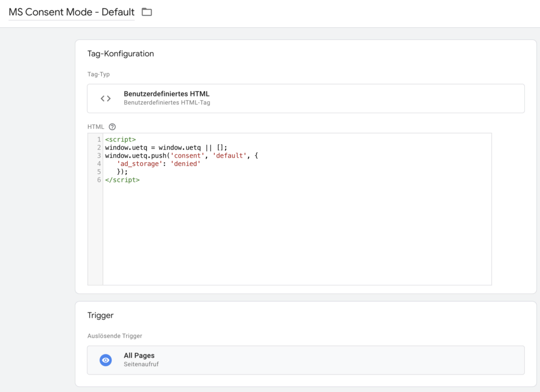Click the Tag-Konfiguration heading
The width and height of the screenshot is (540, 392).
pyautogui.click(x=121, y=54)
